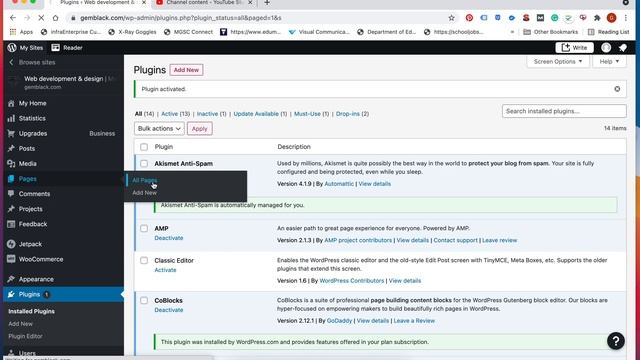The height and width of the screenshot is (360, 640).
Task: Filter plugins by Inactive (1)
Action: tap(211, 114)
